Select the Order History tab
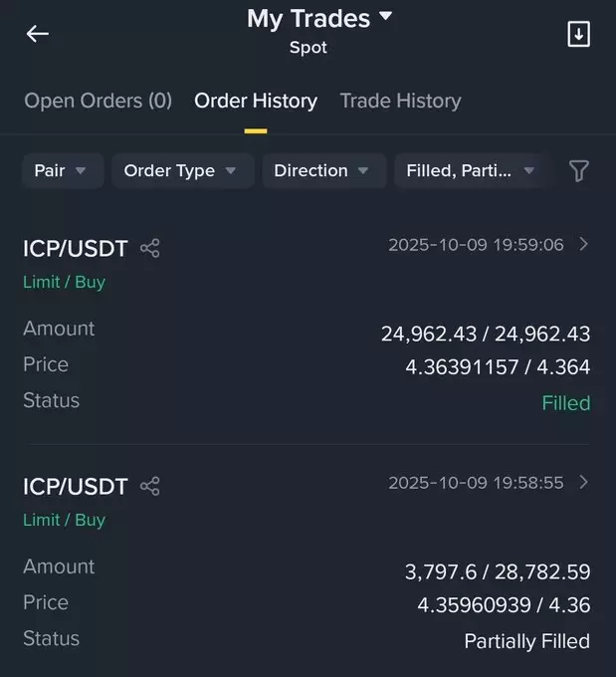Viewport: 616px width, 677px height. (256, 101)
